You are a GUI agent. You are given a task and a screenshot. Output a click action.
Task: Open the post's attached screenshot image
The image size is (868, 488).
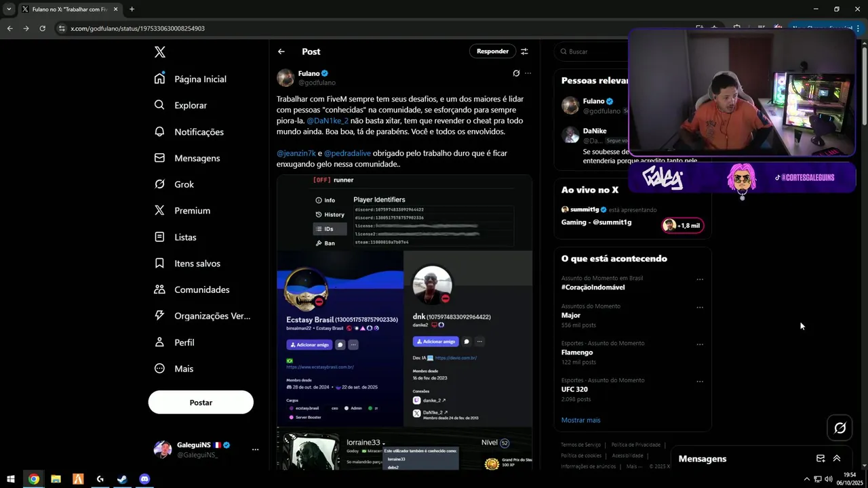(x=404, y=322)
